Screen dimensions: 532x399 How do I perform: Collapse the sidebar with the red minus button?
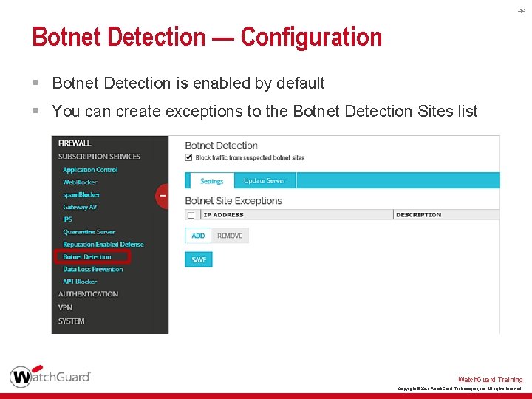pyautogui.click(x=162, y=196)
